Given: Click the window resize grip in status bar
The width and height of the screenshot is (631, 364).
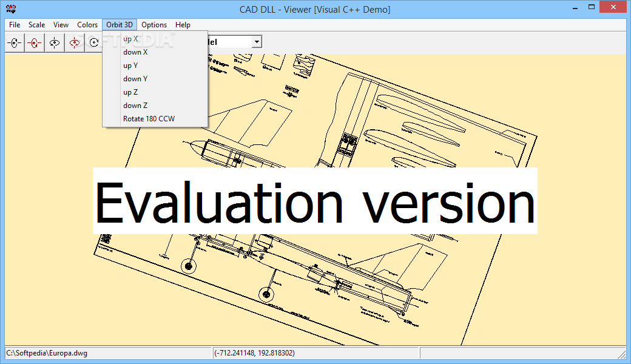Looking at the screenshot, I should click(622, 354).
